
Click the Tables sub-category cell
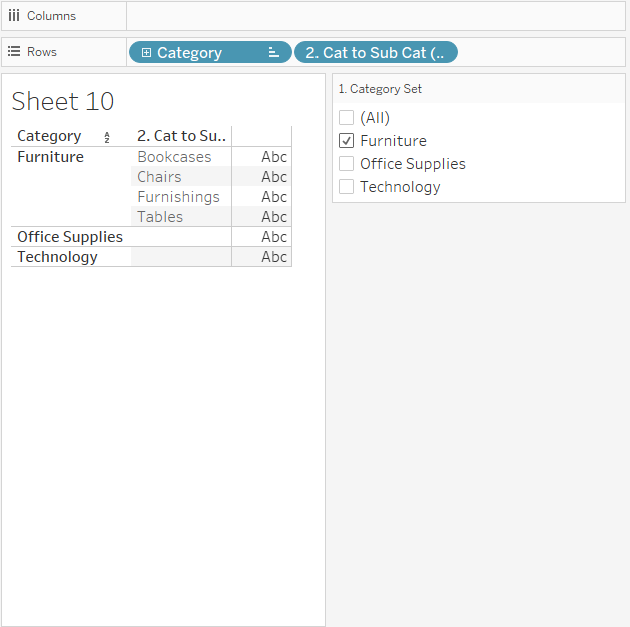(x=160, y=217)
